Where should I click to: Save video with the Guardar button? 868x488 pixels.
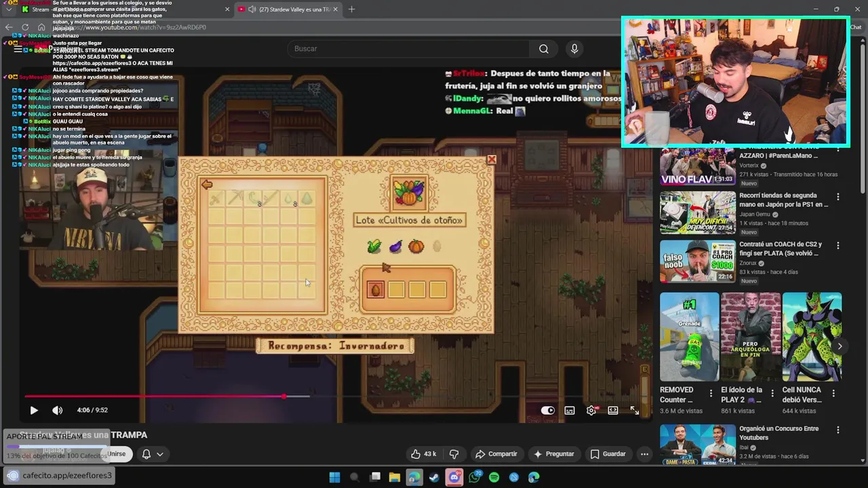click(x=608, y=454)
